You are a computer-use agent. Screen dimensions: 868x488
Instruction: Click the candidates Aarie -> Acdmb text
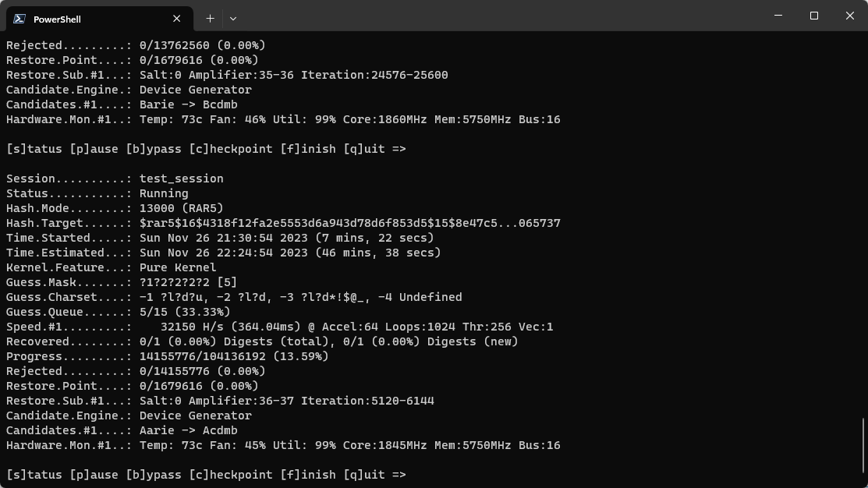188,430
